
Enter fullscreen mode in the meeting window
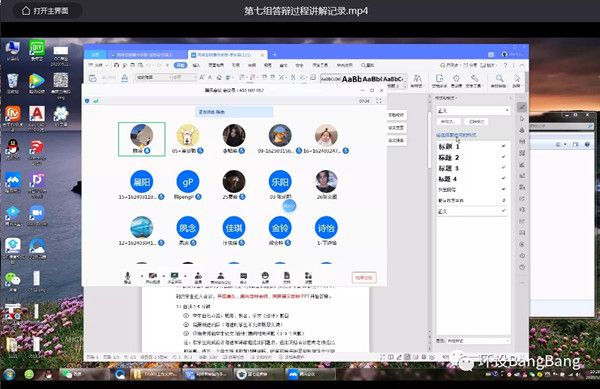(x=378, y=101)
